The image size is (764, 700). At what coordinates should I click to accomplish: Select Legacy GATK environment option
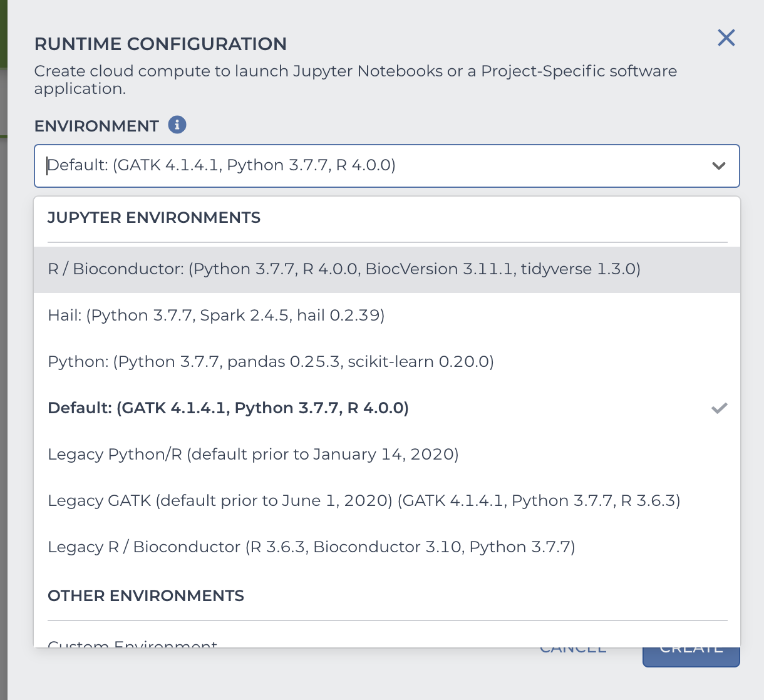[387, 501]
